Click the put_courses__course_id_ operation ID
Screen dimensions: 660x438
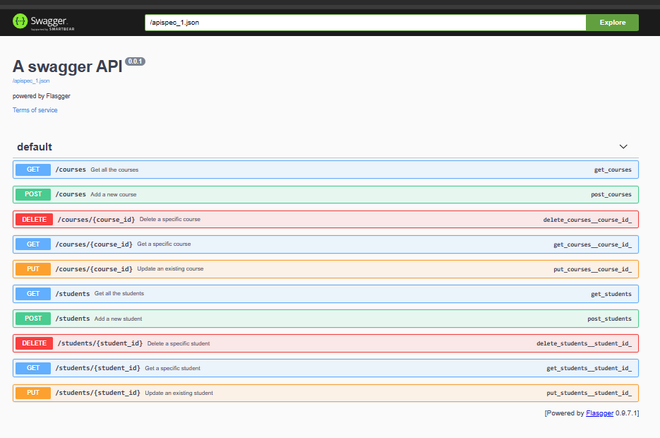[x=592, y=269]
